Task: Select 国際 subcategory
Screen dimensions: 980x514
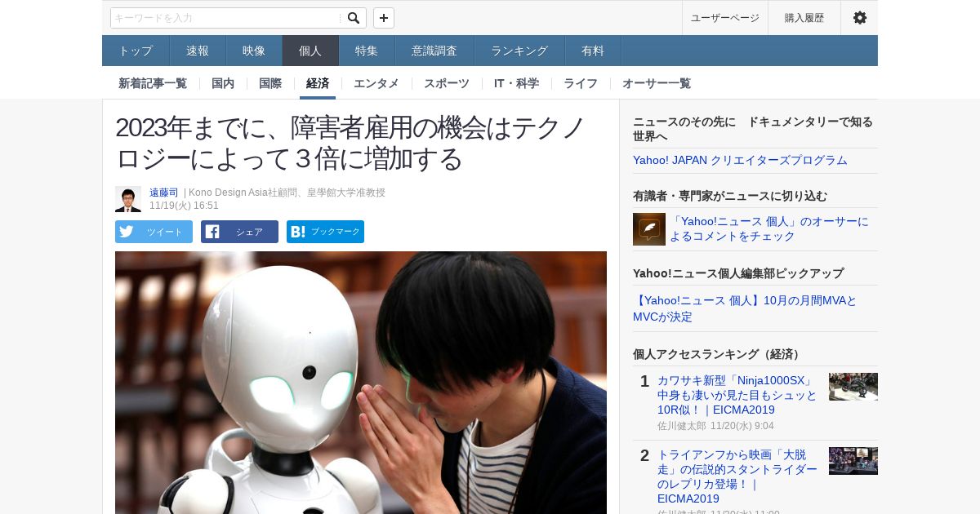Action: [270, 83]
